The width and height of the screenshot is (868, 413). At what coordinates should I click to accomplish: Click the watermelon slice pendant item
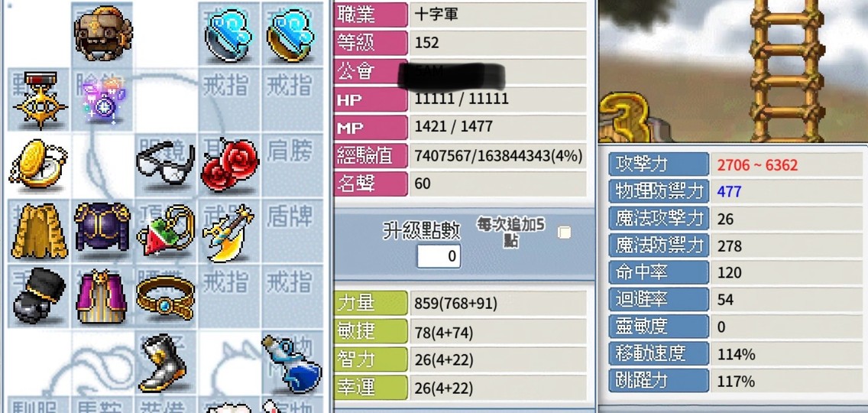pos(166,230)
